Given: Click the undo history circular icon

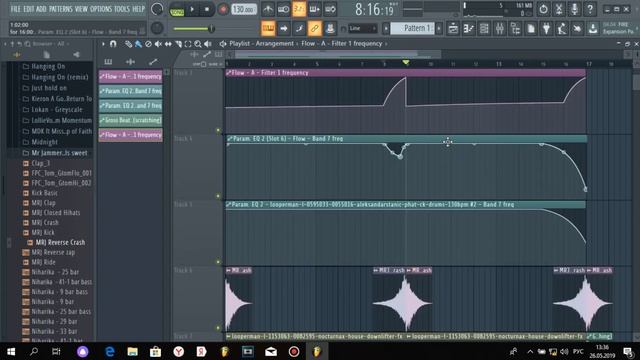Looking at the screenshot, I should point(543,9).
